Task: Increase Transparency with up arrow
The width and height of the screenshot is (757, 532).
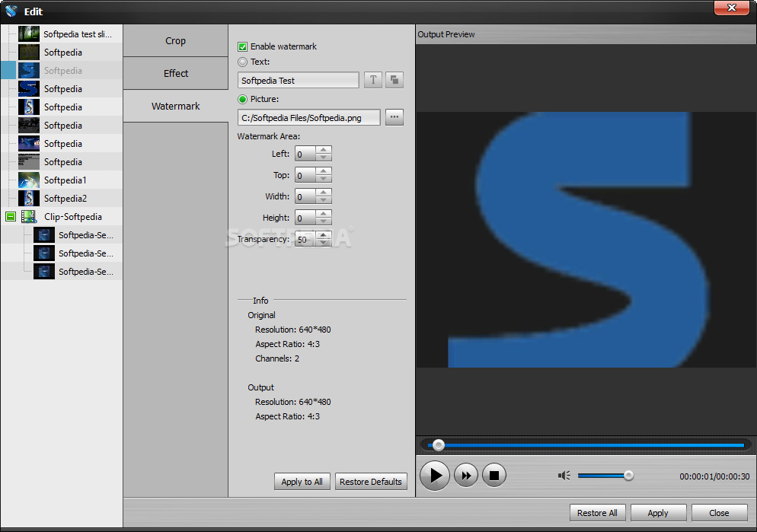Action: 324,235
